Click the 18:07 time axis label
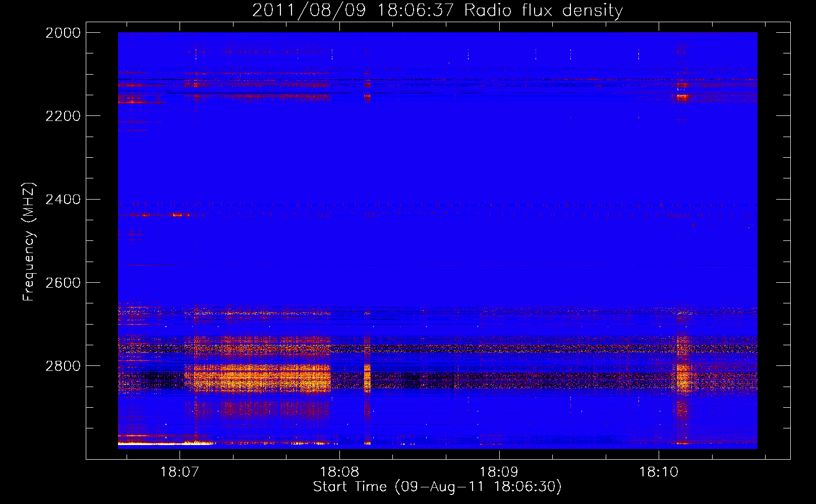 (x=180, y=472)
